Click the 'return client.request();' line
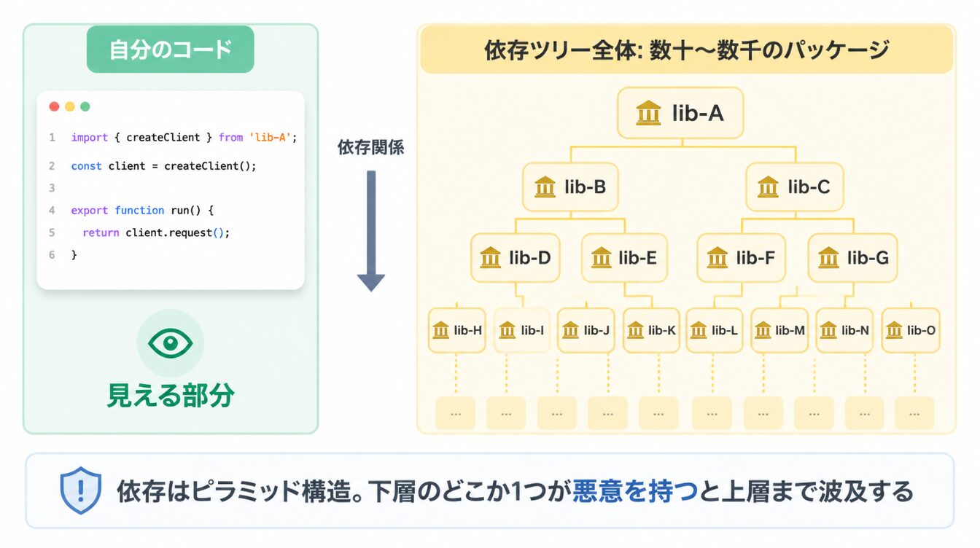 tap(156, 232)
